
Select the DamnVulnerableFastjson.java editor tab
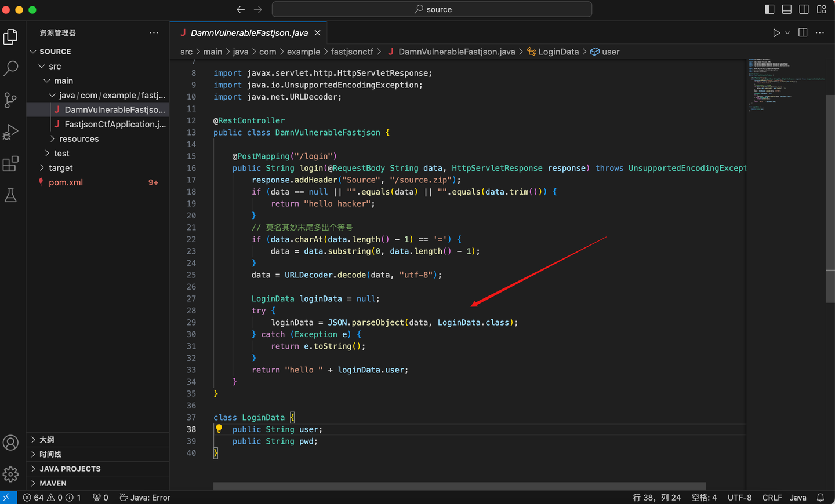[x=249, y=33]
